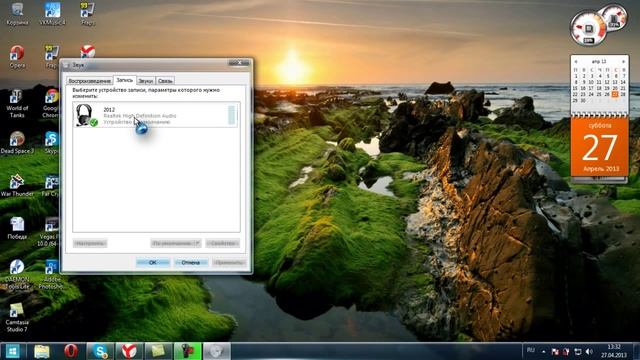640x360 pixels.
Task: Open the По умолчанию dropdown button
Action: pos(176,243)
